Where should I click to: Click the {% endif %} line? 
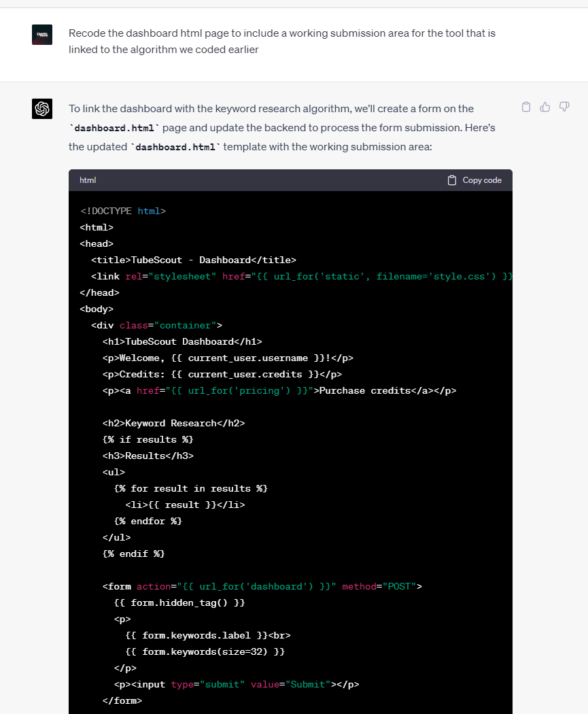pos(133,554)
